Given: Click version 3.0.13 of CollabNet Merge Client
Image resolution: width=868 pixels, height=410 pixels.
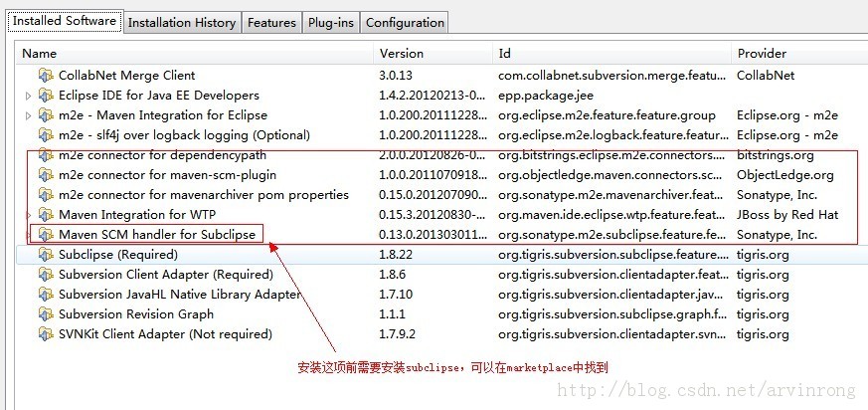Looking at the screenshot, I should (x=396, y=76).
